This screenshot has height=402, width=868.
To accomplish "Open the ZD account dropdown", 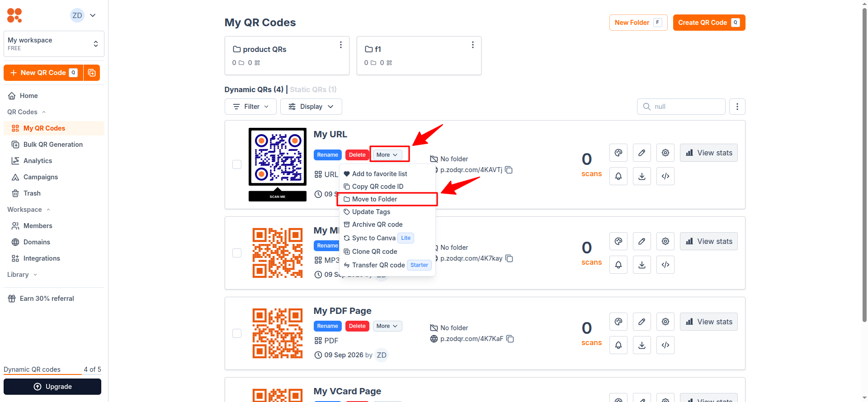I will (83, 15).
